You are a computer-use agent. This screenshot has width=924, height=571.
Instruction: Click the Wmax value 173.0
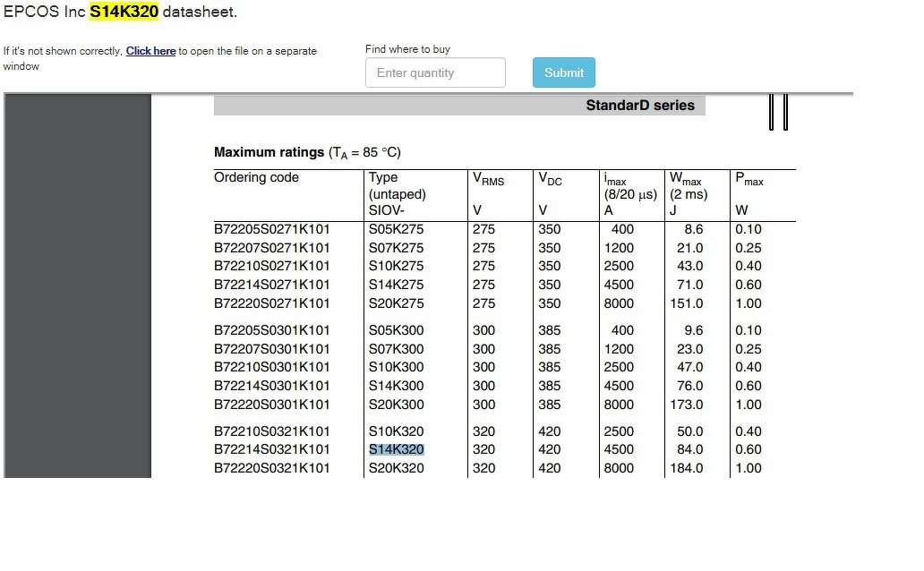[687, 405]
